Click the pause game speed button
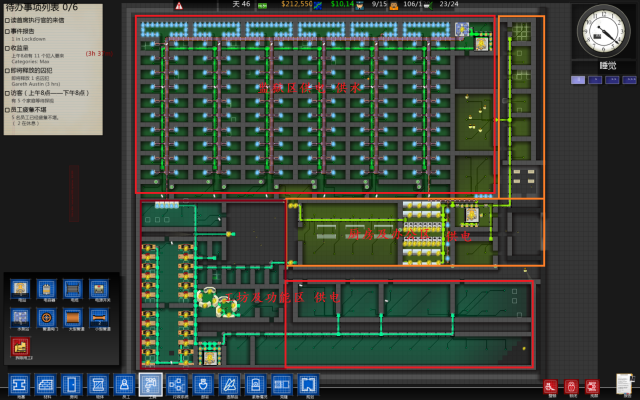This screenshot has height=400, width=640. pyautogui.click(x=578, y=80)
